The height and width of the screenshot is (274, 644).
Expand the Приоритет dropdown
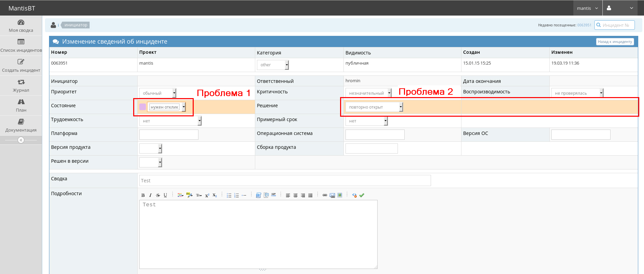[158, 93]
